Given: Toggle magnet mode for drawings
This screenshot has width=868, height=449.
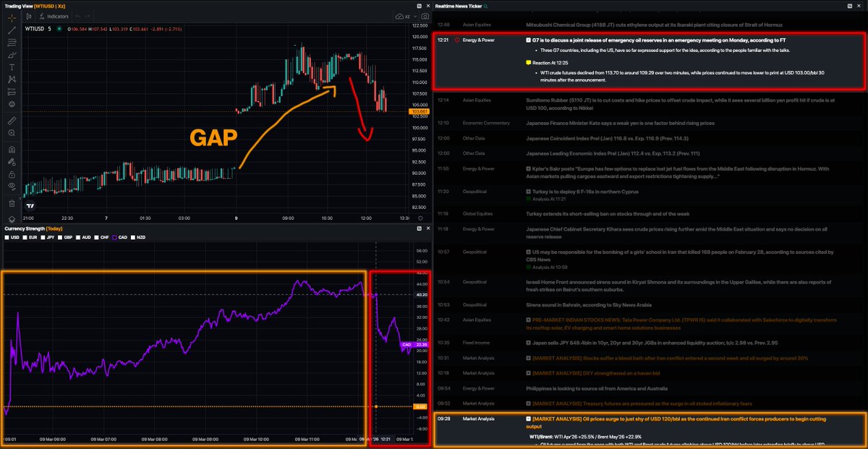Looking at the screenshot, I should tap(12, 150).
